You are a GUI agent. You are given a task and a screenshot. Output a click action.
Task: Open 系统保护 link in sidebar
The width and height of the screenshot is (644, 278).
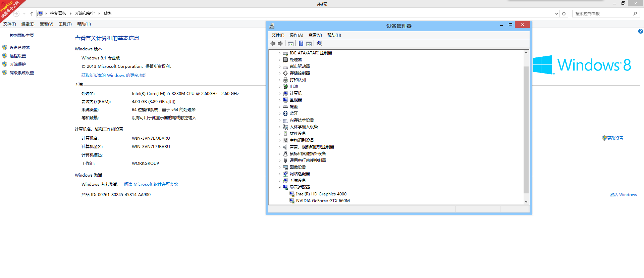18,64
